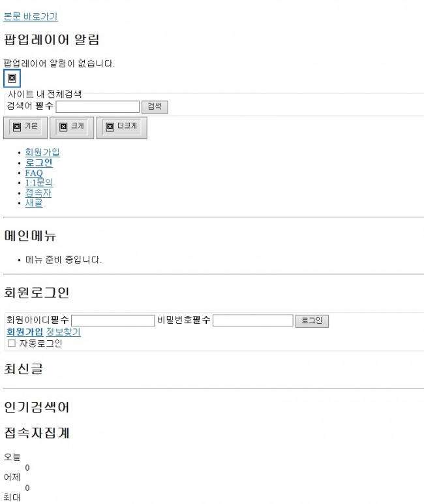
Task: Focus the 비밀번호 input field
Action: tap(253, 321)
